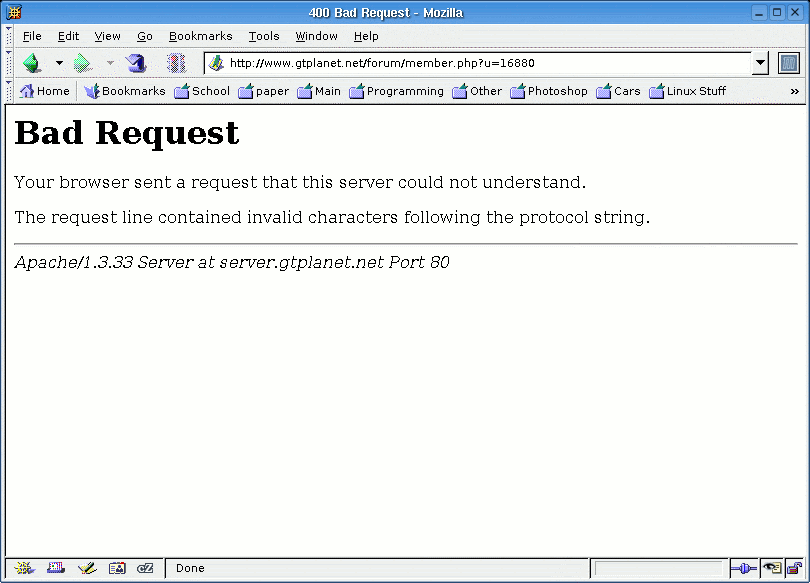This screenshot has height=583, width=810.
Task: Click the Forward navigation arrow
Action: (x=83, y=63)
